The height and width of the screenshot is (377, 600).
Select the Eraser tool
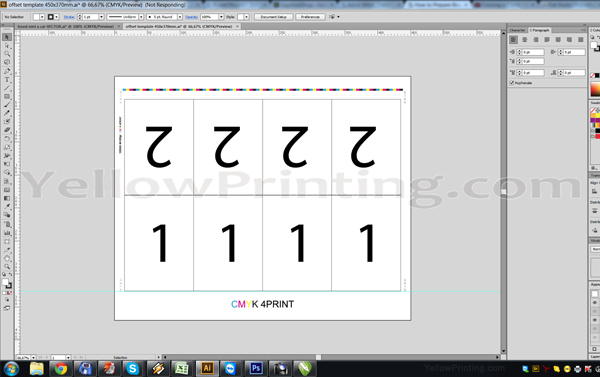point(7,130)
